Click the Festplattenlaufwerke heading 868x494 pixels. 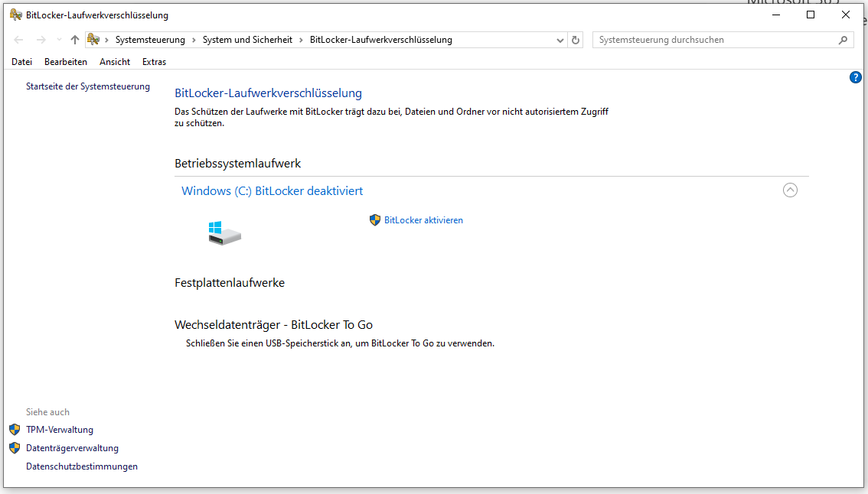(230, 283)
